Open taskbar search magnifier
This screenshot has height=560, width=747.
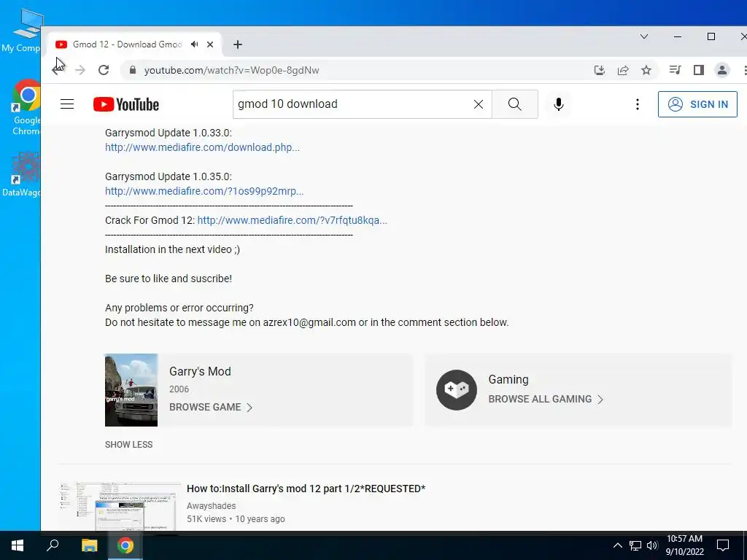point(53,545)
